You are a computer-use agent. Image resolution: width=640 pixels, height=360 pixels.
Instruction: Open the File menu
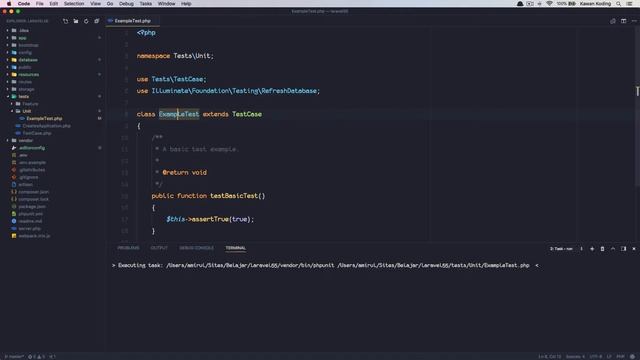point(40,4)
